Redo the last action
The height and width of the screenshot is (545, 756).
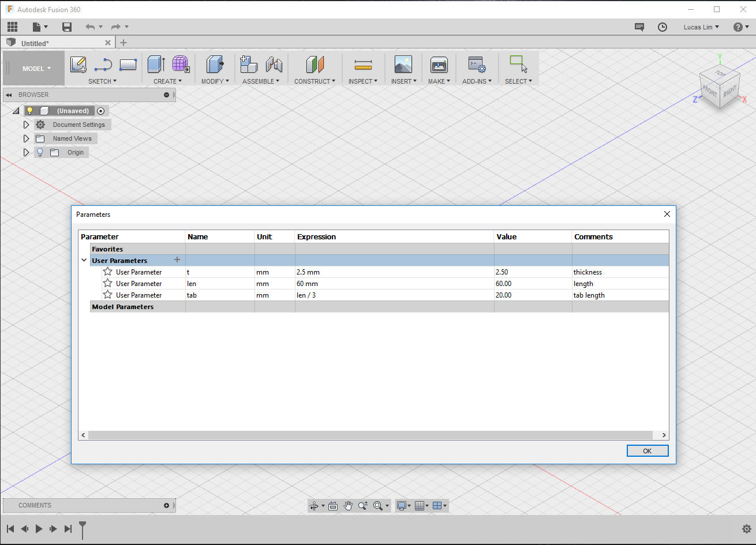click(x=115, y=27)
